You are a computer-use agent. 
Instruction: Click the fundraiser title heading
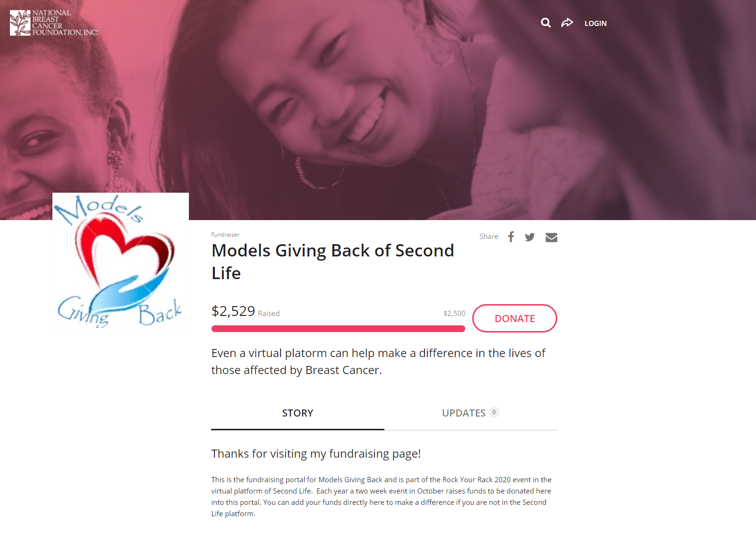click(x=333, y=262)
